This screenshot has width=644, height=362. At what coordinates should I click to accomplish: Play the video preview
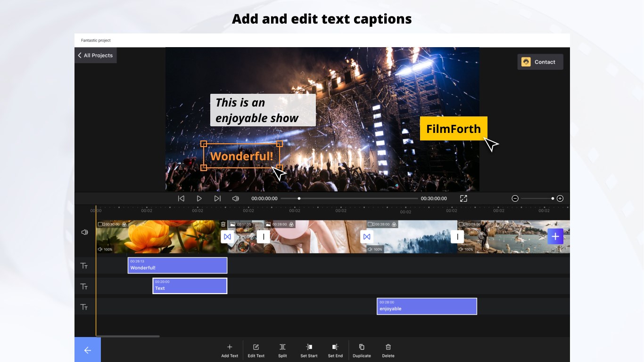[199, 198]
